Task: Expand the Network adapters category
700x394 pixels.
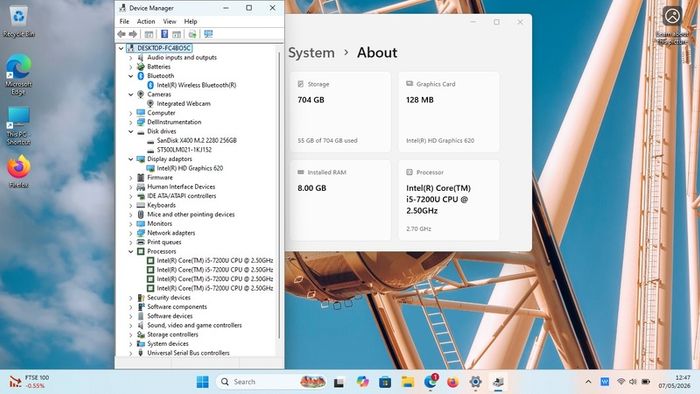Action: 131,233
